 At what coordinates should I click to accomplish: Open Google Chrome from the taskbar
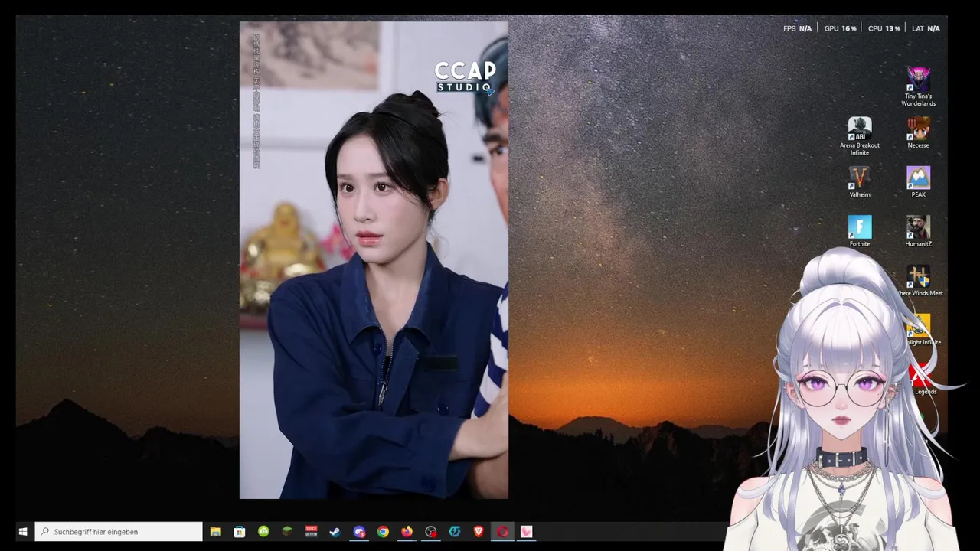[x=383, y=531]
